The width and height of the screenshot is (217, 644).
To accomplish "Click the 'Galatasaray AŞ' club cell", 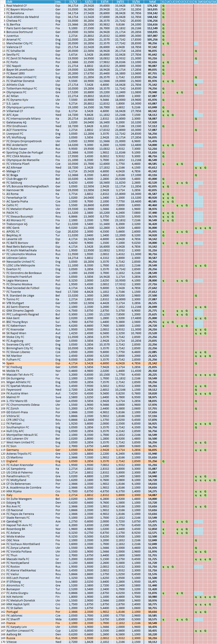I will (x=30, y=122).
